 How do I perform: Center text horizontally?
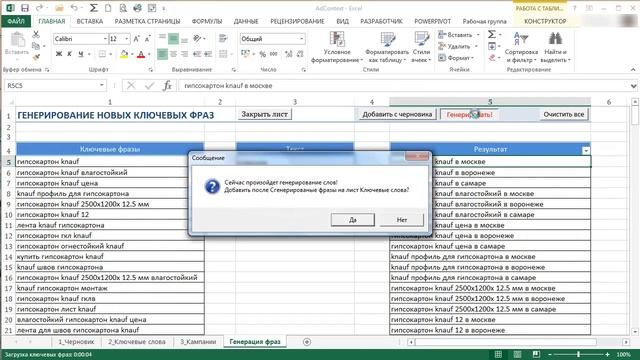click(173, 54)
